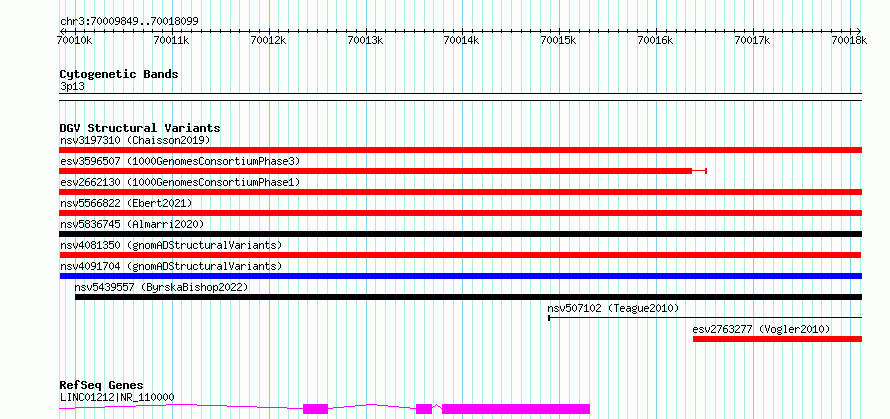Open the nsv5566822 (Ebert2021) variant label

tap(126, 203)
